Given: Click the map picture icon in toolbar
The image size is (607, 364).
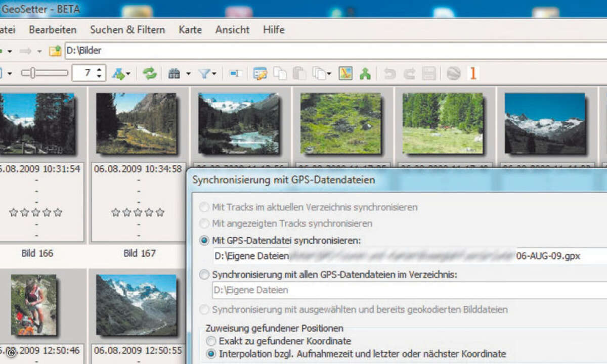Looking at the screenshot, I should 345,74.
